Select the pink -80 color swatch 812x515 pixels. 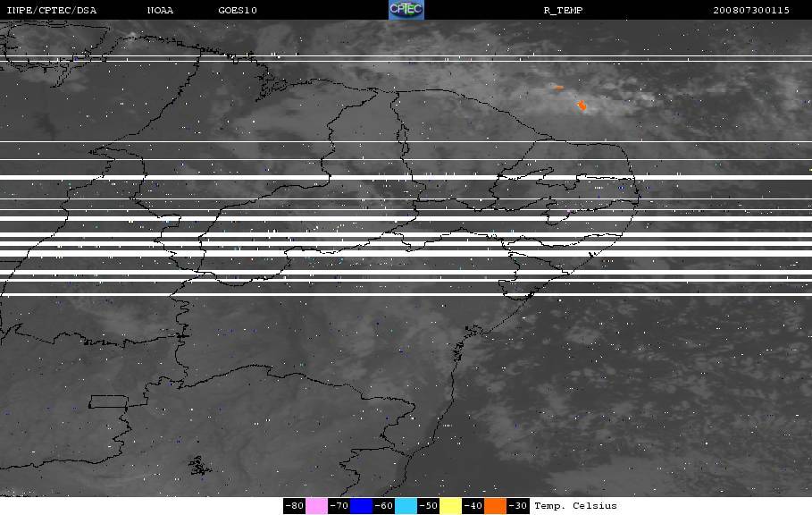[316, 506]
